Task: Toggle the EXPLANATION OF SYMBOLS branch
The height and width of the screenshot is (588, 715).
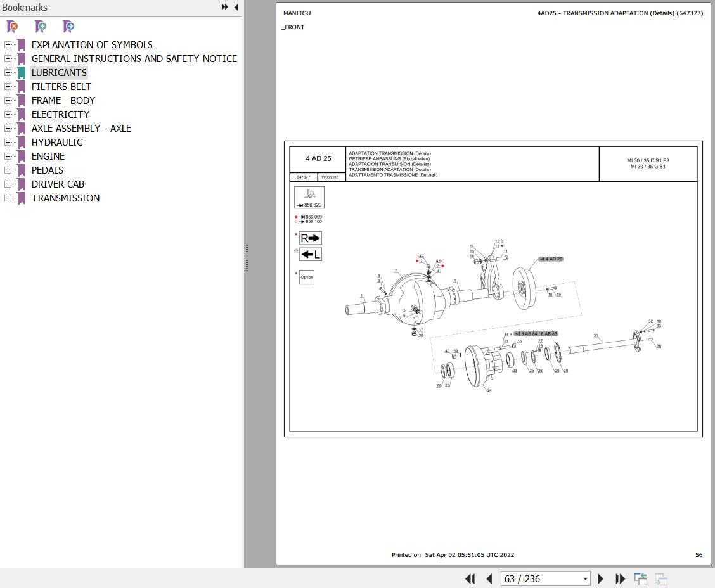Action: tap(7, 44)
